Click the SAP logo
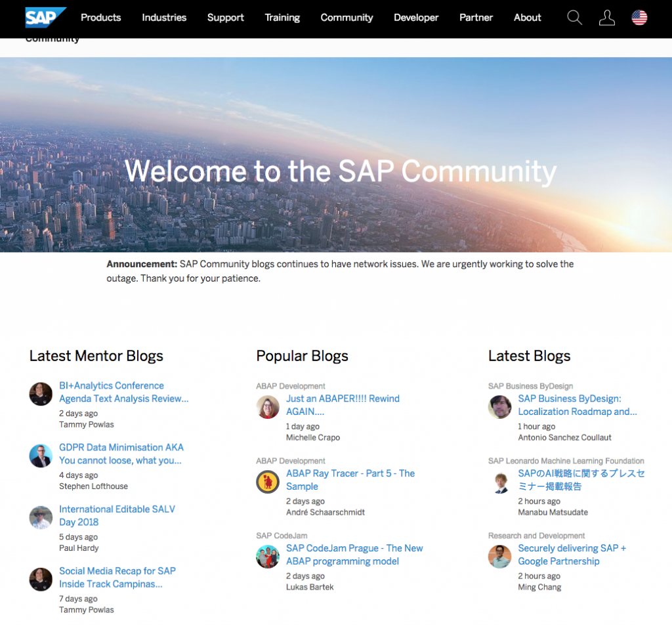This screenshot has width=672, height=625. point(45,18)
